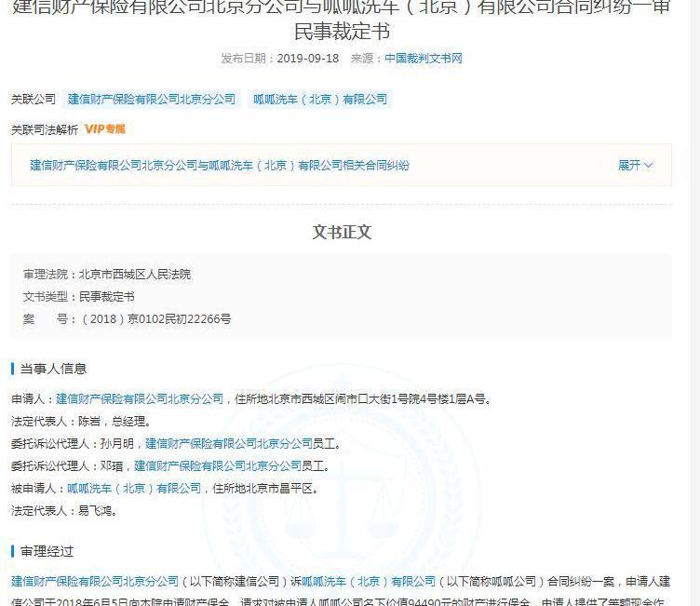Click the 当事人信息 section heading
The width and height of the screenshot is (700, 606).
(53, 369)
